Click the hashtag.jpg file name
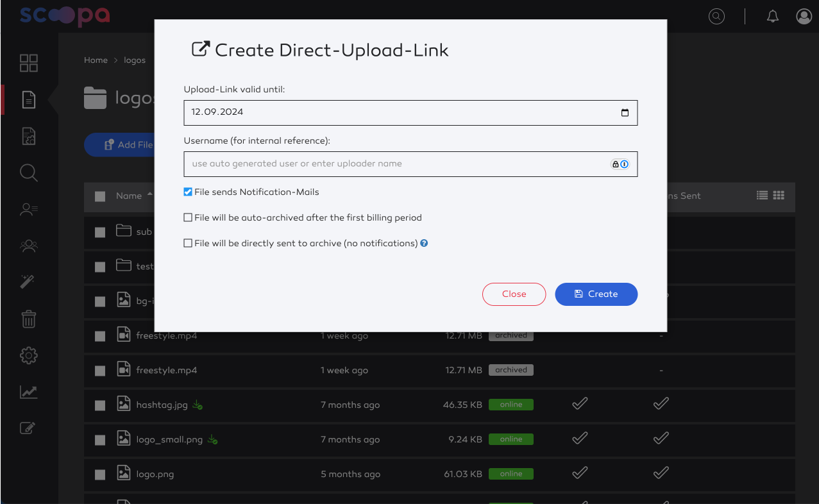The image size is (819, 504). (162, 405)
